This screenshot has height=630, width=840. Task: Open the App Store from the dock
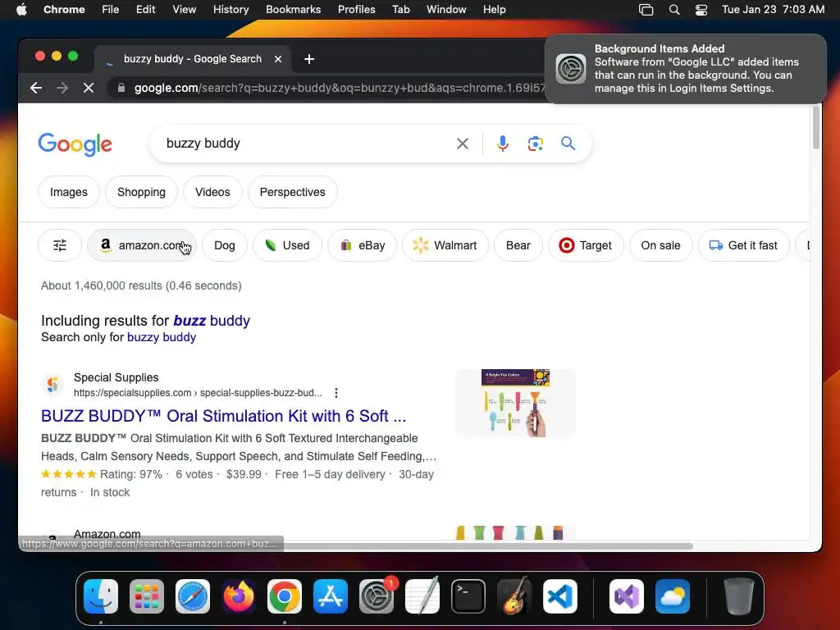331,596
